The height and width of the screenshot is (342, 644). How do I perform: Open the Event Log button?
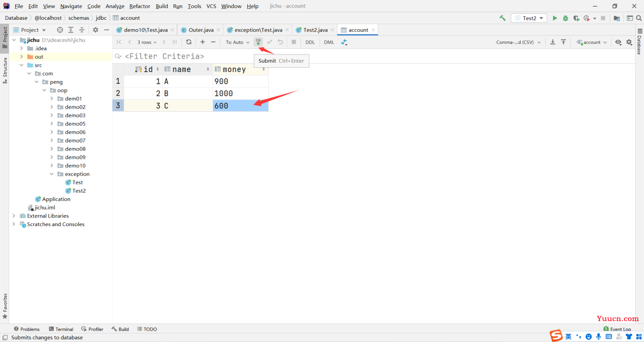pos(617,329)
